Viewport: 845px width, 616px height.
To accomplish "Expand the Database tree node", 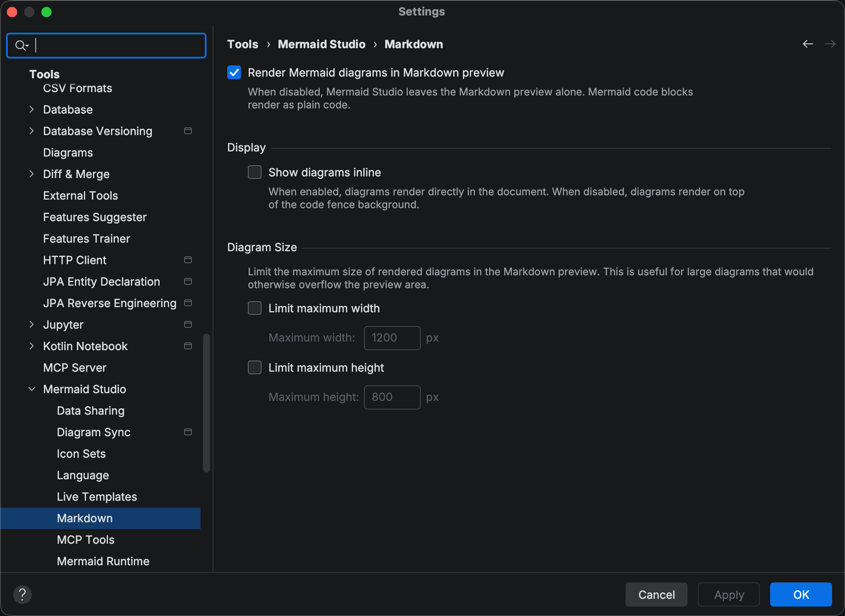I will (31, 109).
